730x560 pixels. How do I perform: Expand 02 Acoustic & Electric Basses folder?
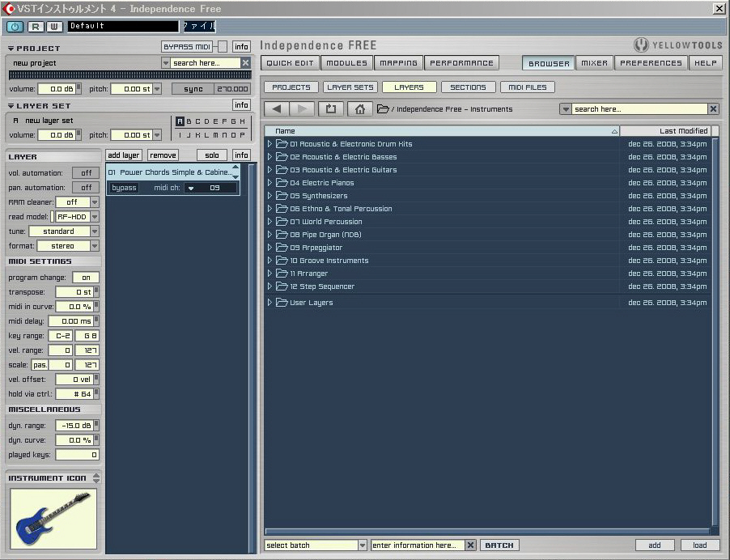[269, 157]
